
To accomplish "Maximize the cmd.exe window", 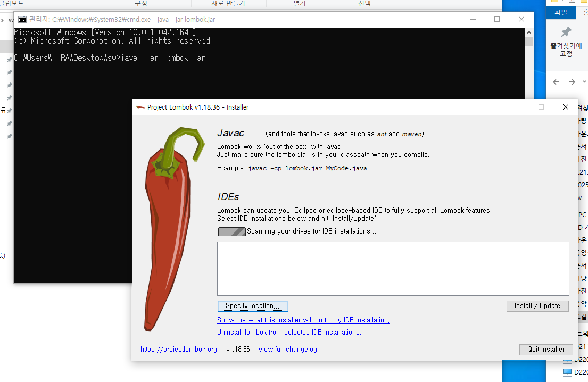I will tap(497, 20).
